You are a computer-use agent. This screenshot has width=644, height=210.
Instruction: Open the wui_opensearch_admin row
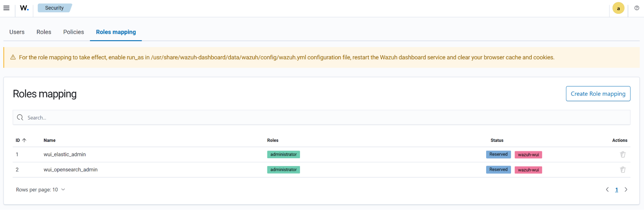pyautogui.click(x=71, y=170)
